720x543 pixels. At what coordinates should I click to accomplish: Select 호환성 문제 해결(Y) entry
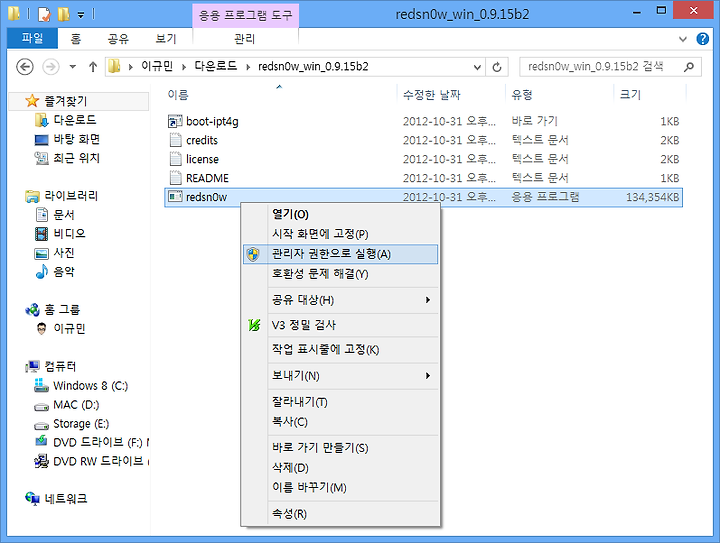click(x=341, y=274)
